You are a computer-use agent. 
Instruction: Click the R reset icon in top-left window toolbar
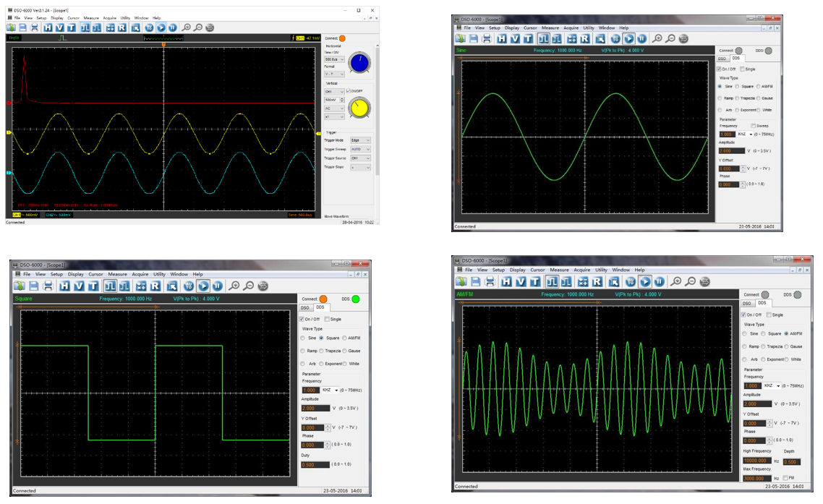[x=122, y=27]
